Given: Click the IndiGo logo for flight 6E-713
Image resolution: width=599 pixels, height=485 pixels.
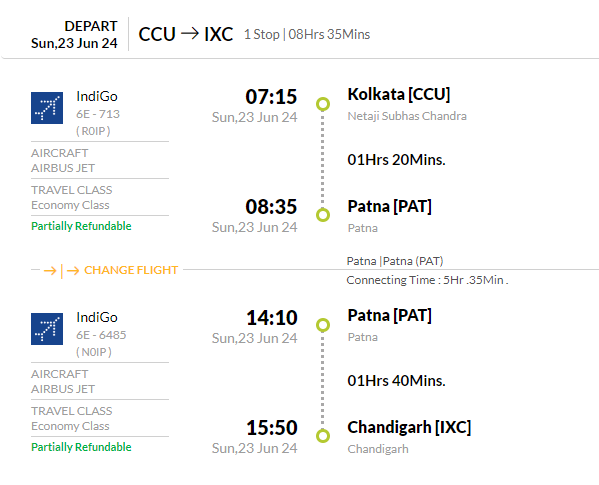Looking at the screenshot, I should tap(47, 108).
